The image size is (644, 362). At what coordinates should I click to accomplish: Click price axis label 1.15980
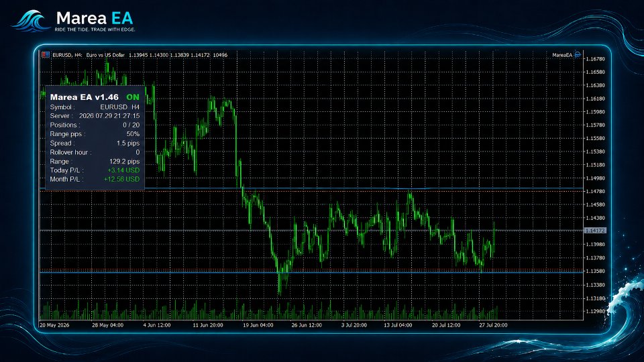click(x=596, y=112)
